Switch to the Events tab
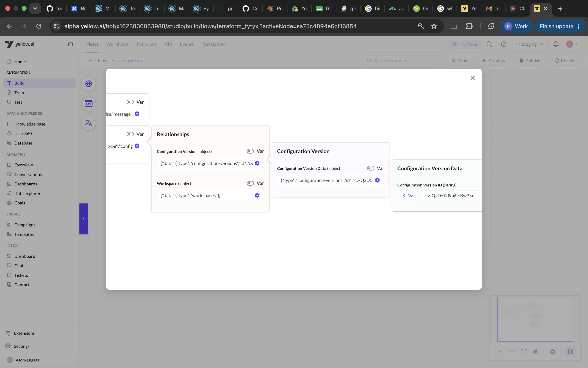 [x=187, y=44]
